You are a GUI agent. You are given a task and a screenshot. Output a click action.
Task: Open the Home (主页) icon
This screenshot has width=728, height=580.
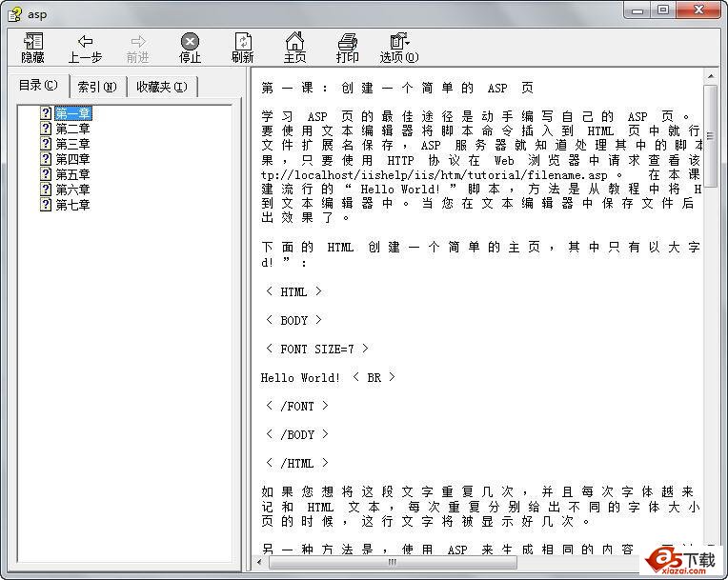[295, 48]
